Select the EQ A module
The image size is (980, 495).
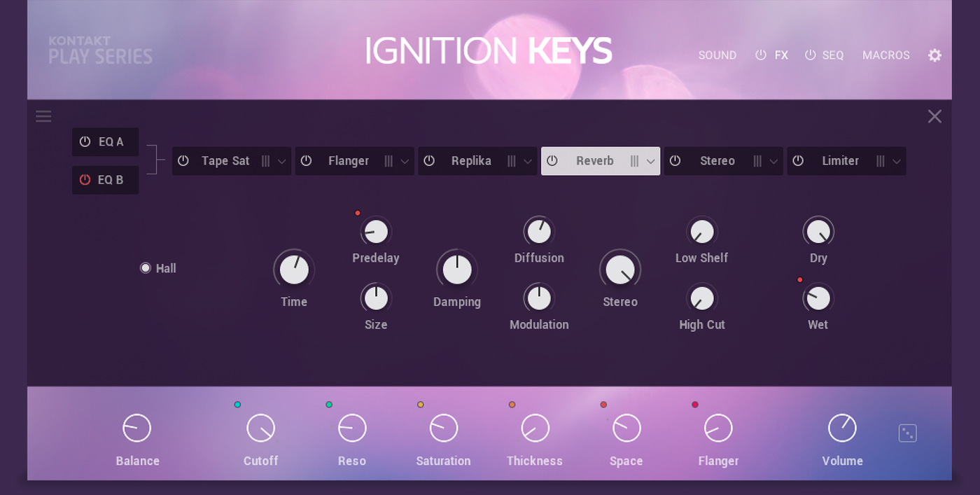105,142
